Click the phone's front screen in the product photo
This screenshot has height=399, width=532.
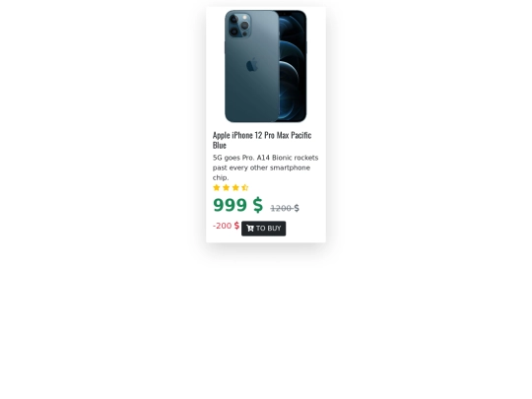[x=293, y=64]
